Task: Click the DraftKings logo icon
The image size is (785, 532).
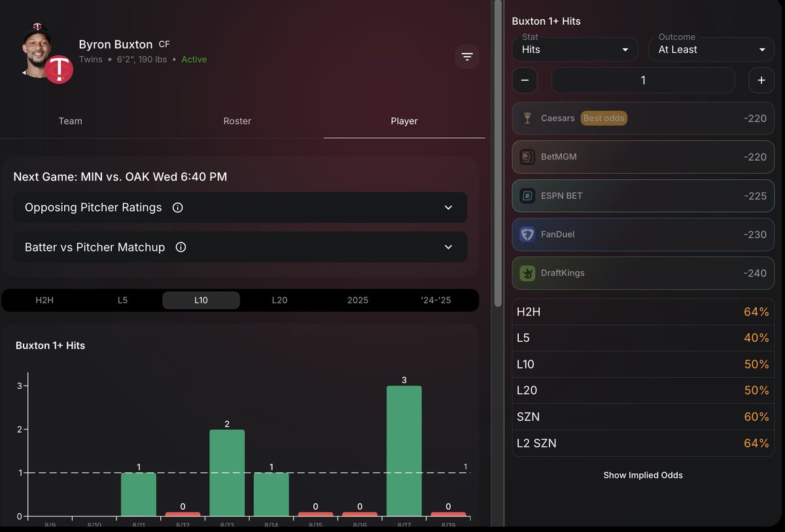Action: tap(527, 273)
